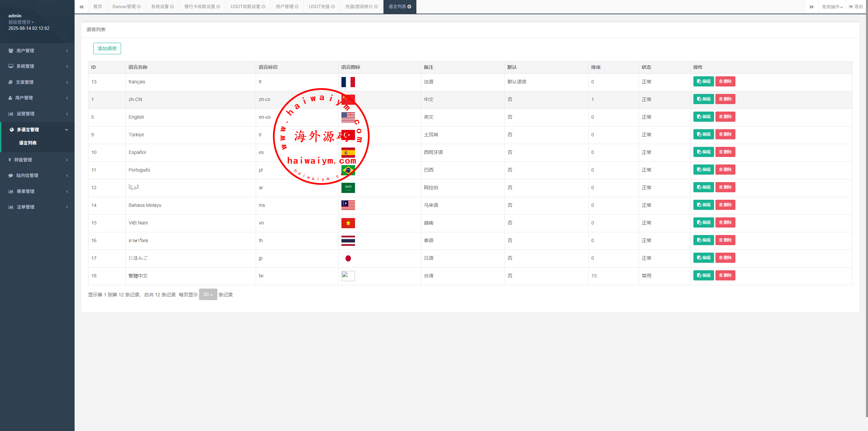The height and width of the screenshot is (431, 868).
Task: Click the French flag icon in first row
Action: coord(348,82)
